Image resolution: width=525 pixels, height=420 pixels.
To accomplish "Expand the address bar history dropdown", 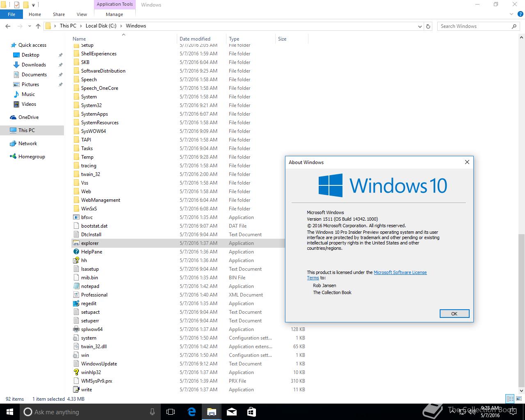I will tap(420, 26).
